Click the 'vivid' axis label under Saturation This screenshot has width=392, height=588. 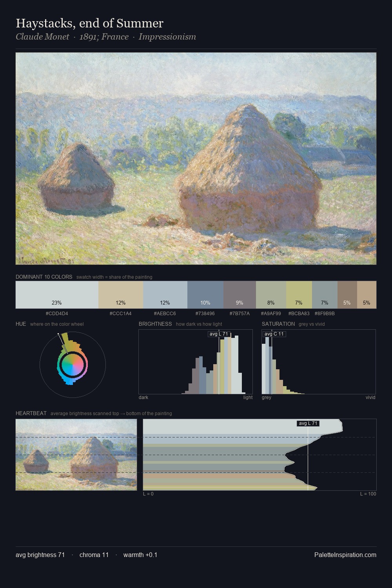click(370, 397)
